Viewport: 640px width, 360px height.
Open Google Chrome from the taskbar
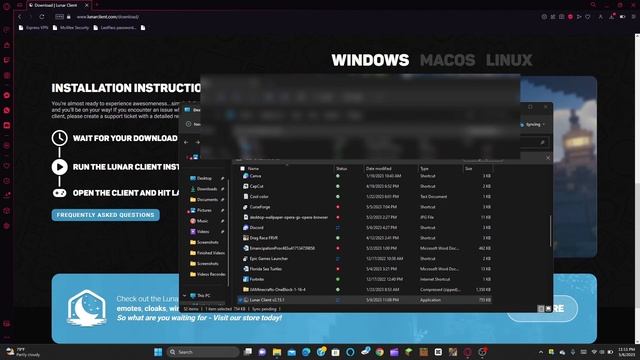click(380, 352)
